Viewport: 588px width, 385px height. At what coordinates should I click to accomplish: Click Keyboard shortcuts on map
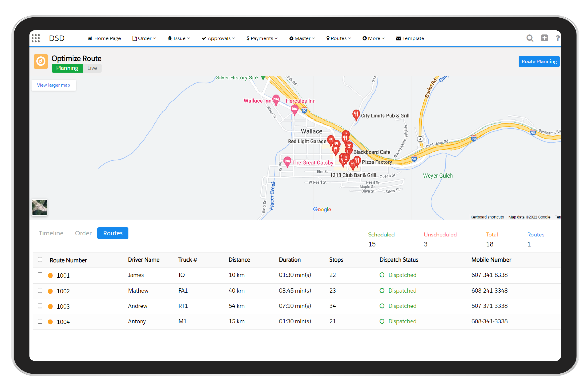click(x=487, y=217)
